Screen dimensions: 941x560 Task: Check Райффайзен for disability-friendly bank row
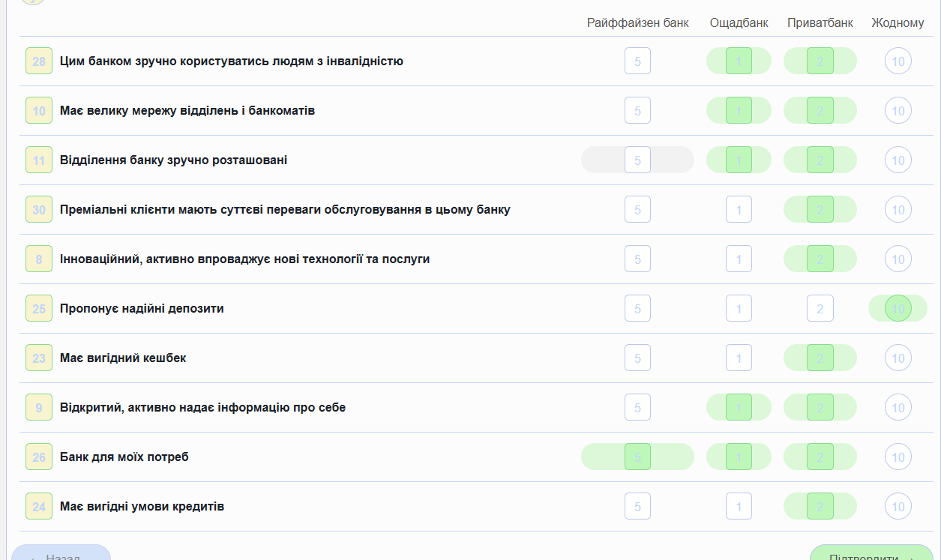(637, 61)
